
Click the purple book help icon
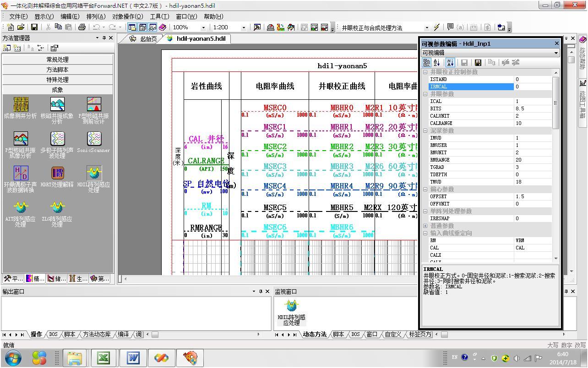(x=163, y=27)
